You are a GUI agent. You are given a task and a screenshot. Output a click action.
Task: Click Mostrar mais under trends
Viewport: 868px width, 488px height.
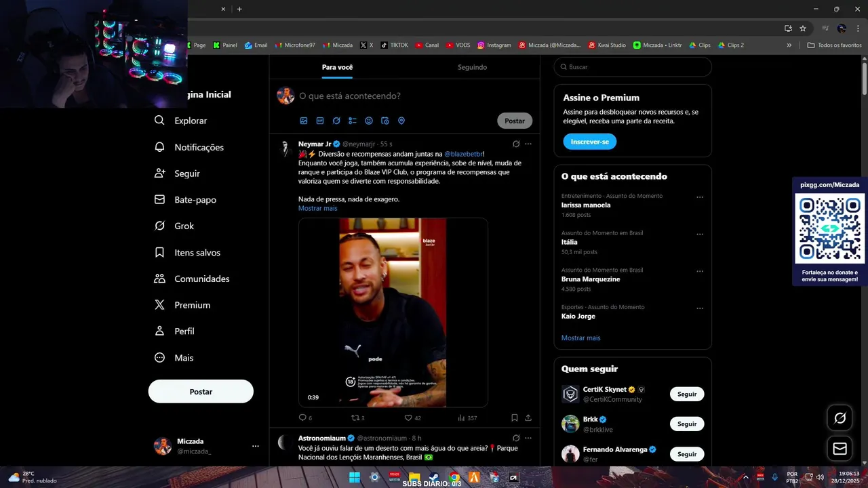(580, 338)
